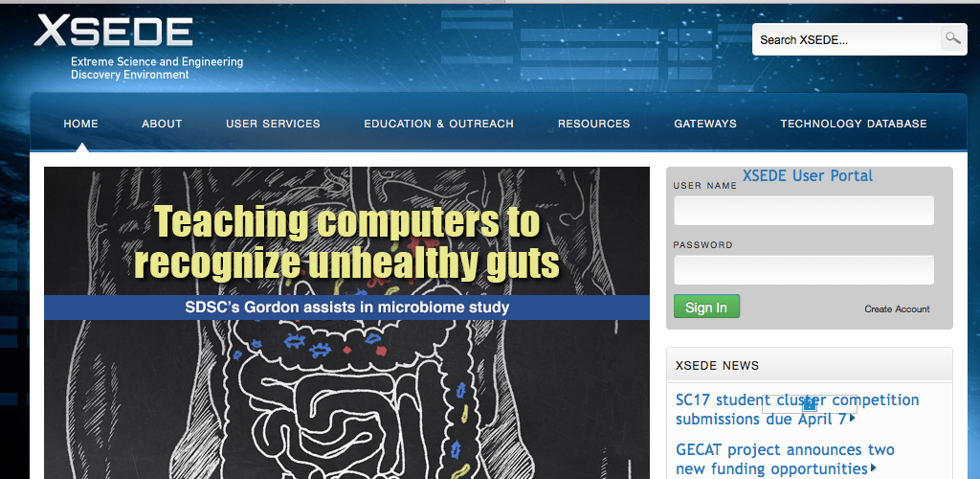Click into the Password field
The image size is (980, 479).
[803, 270]
